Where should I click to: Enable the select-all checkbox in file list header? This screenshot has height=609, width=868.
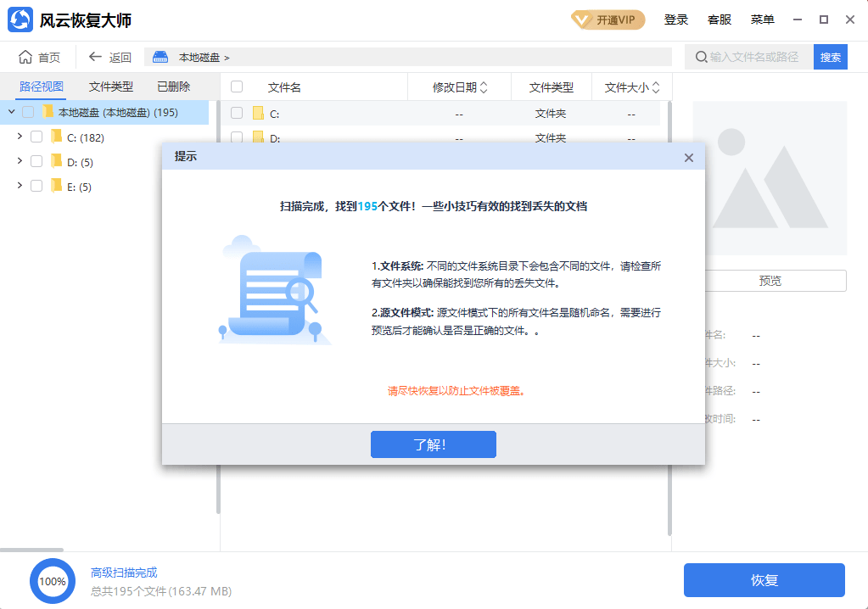coord(236,87)
